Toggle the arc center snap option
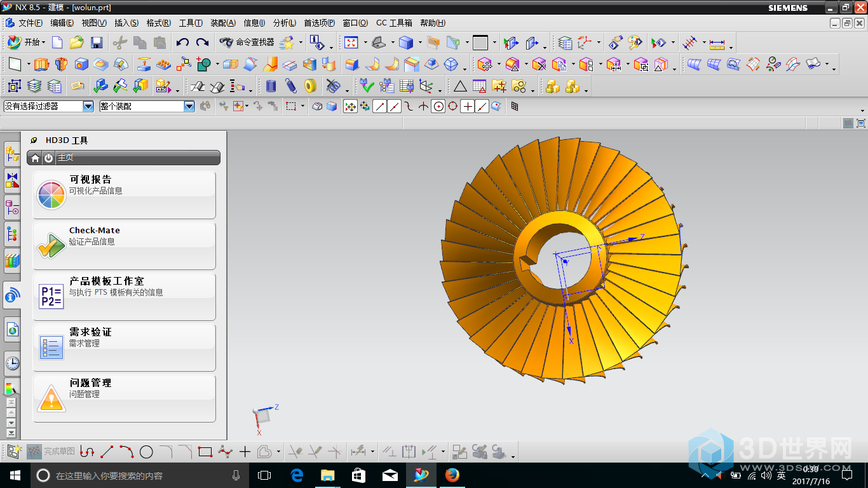 438,107
